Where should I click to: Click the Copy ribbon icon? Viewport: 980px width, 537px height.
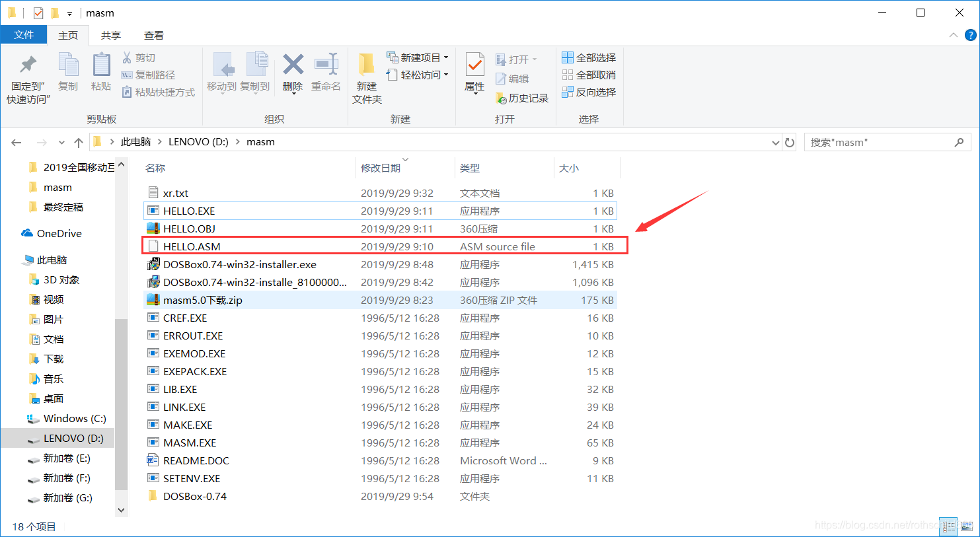[x=68, y=65]
